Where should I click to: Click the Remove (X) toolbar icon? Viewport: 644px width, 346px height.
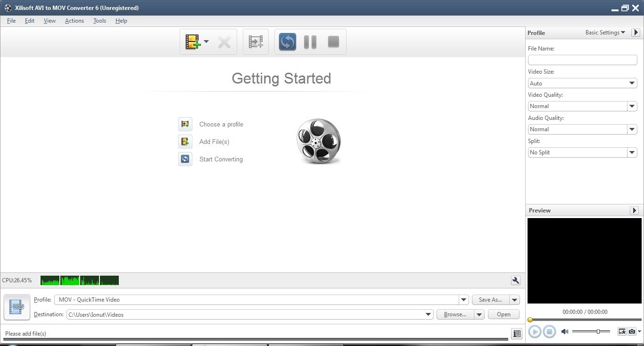pos(224,42)
